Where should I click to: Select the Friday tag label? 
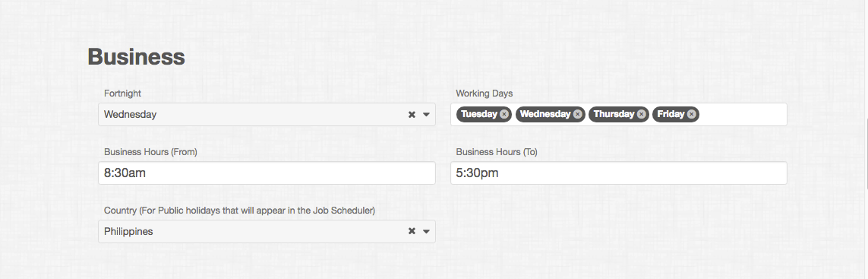point(671,114)
